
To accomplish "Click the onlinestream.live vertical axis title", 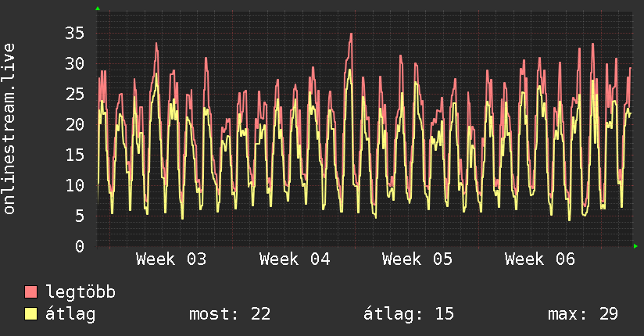I will (x=9, y=129).
